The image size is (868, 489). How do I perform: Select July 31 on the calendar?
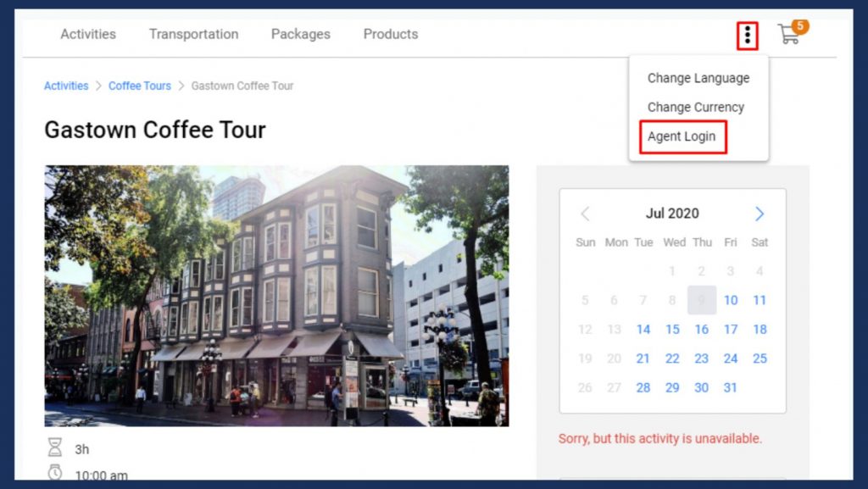point(731,387)
